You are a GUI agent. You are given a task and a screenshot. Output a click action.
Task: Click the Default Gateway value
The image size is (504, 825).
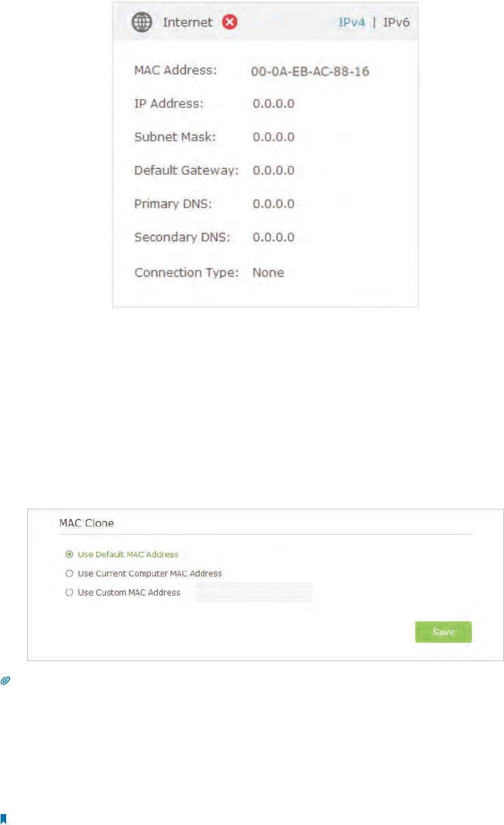coord(273,171)
